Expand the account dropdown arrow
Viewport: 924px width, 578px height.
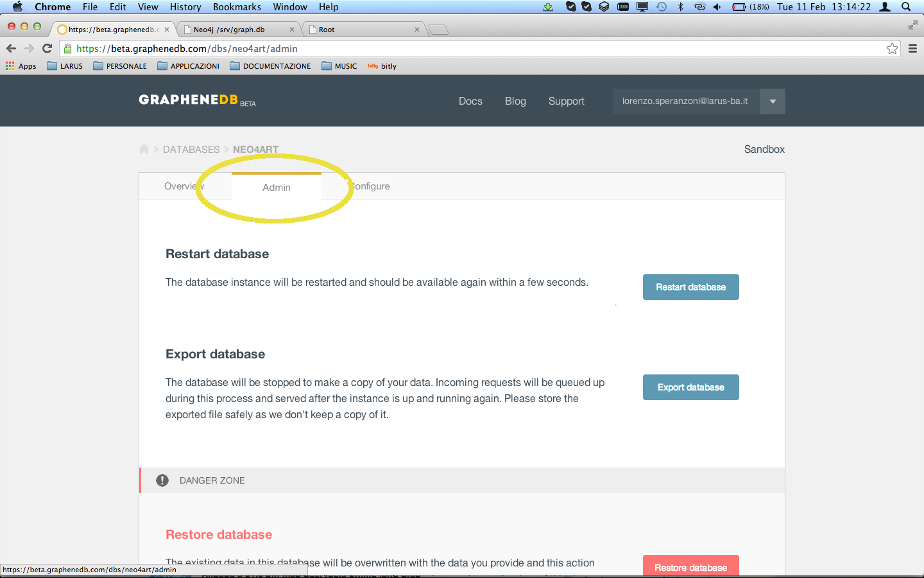[773, 101]
